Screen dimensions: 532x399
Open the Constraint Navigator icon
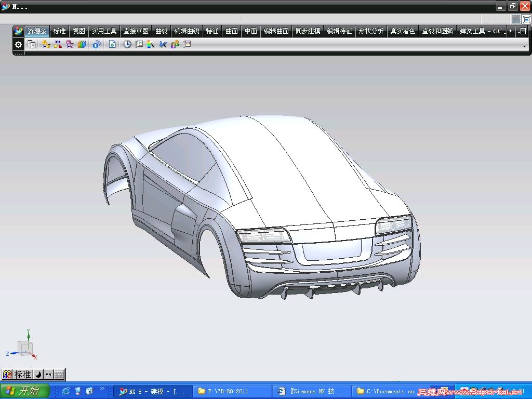point(58,44)
